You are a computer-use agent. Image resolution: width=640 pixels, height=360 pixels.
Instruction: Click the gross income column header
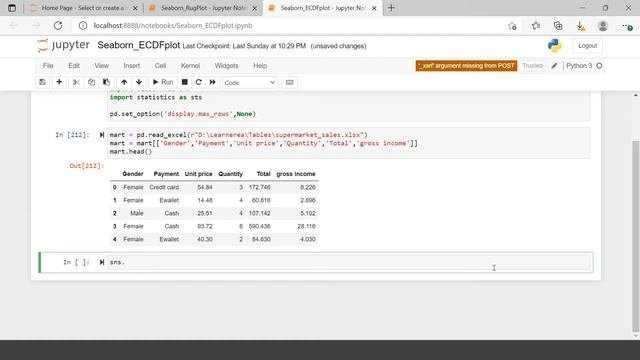coord(296,174)
